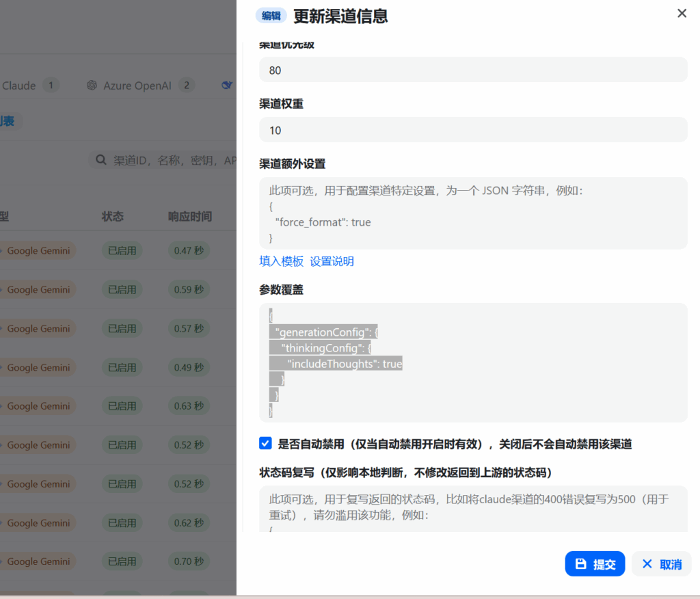700x599 pixels.
Task: Click the 已启用 tag in the 0.47 秒 row
Action: [x=122, y=250]
